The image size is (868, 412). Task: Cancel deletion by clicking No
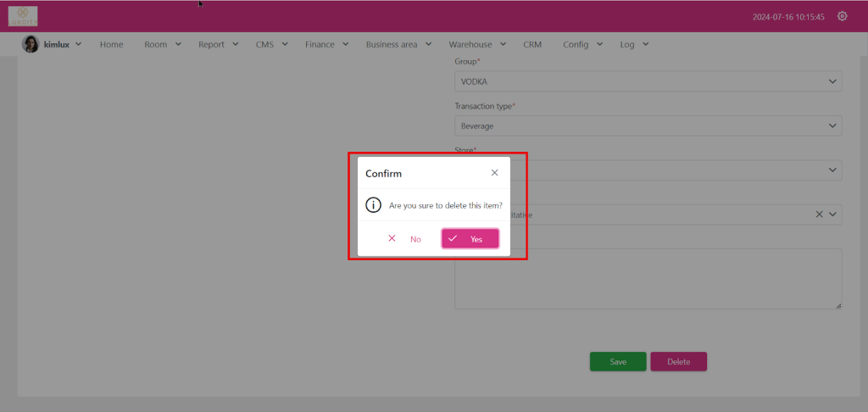(x=405, y=239)
